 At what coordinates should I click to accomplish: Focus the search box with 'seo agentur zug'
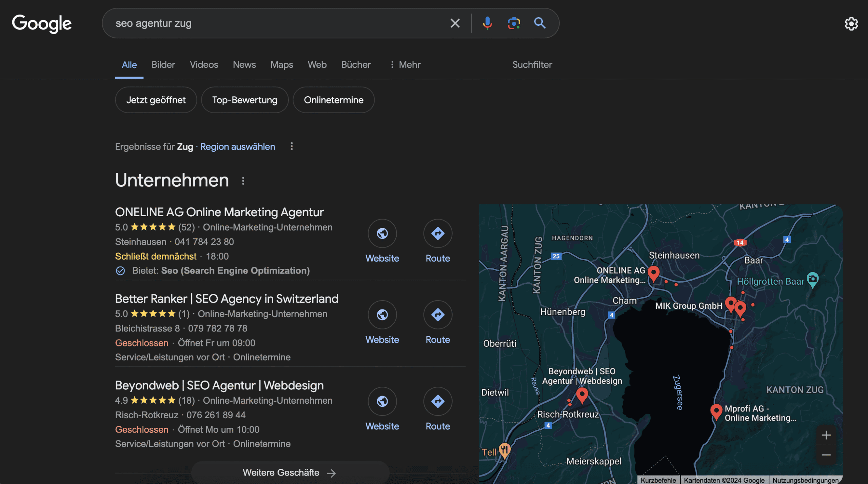point(278,23)
